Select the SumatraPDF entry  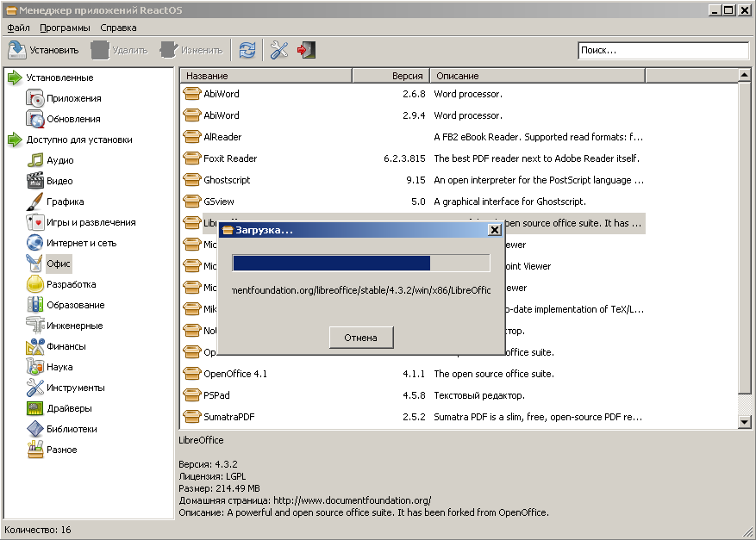pos(413,417)
